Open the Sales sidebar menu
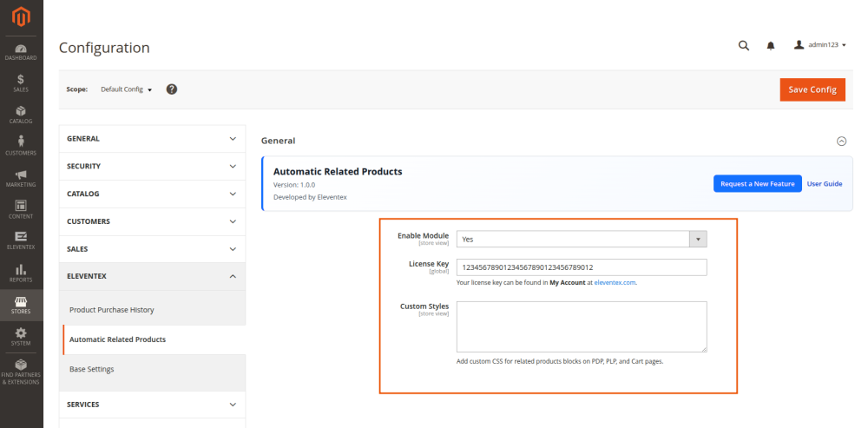868x428 pixels. [21, 82]
